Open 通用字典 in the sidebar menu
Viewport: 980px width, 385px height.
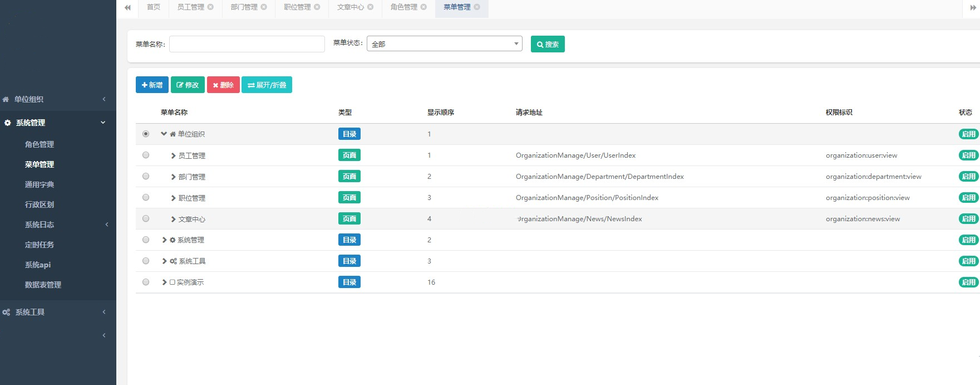tap(40, 184)
